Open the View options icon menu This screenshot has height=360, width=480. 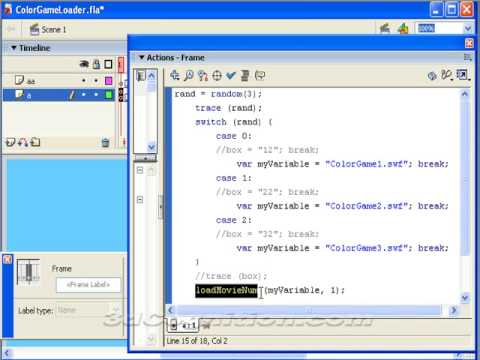pos(463,75)
